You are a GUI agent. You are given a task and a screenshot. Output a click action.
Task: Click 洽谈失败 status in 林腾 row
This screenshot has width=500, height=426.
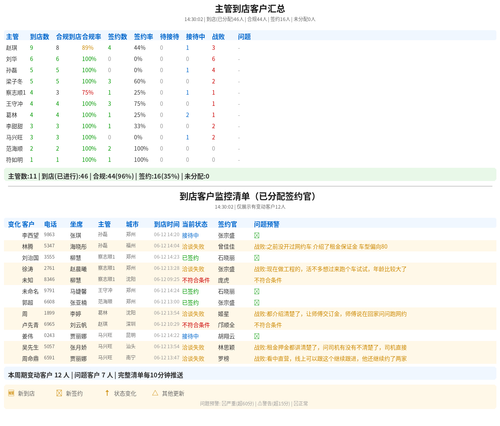(193, 247)
